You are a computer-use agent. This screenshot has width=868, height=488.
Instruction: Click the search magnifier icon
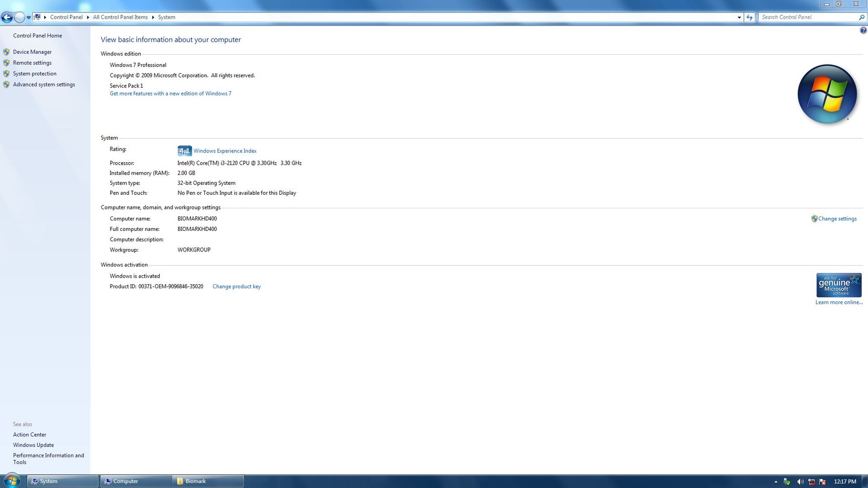862,17
